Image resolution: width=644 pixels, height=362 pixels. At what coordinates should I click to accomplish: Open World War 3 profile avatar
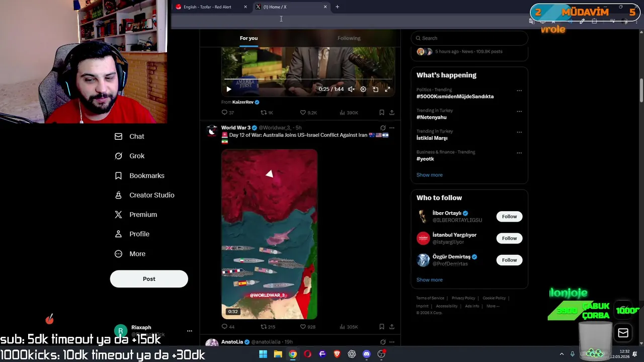212,131
